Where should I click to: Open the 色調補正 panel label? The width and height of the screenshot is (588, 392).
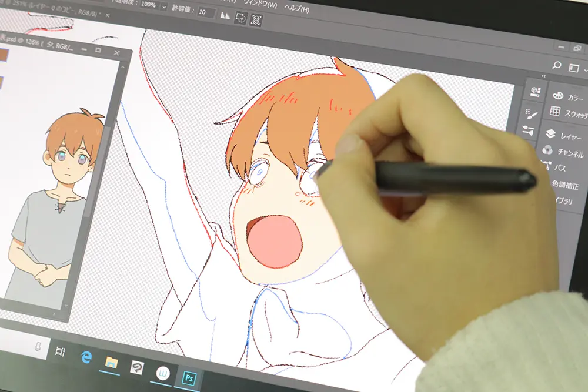pyautogui.click(x=564, y=185)
